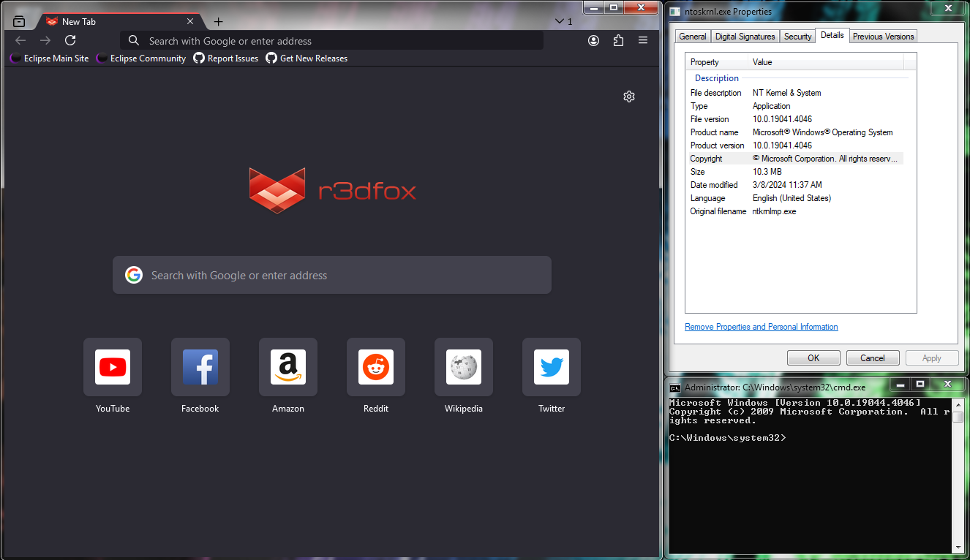This screenshot has height=560, width=970.
Task: Click the browser back arrow
Action: coord(20,41)
